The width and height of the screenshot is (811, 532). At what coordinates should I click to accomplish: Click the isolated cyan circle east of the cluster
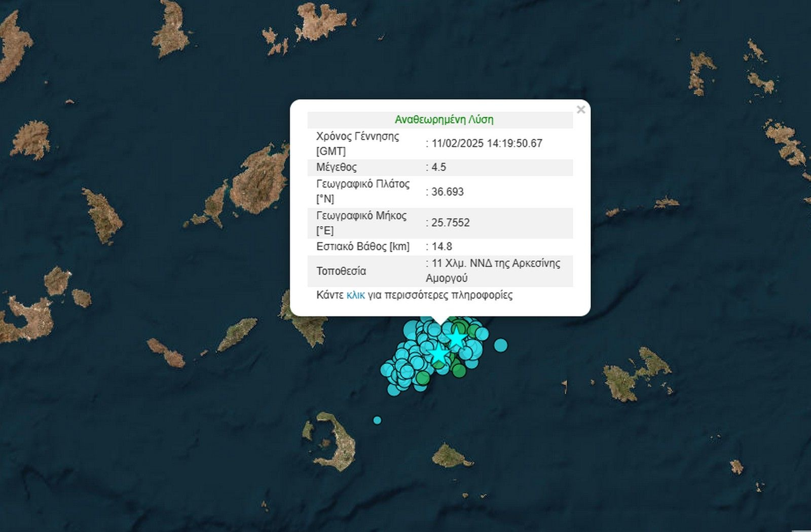pos(501,346)
